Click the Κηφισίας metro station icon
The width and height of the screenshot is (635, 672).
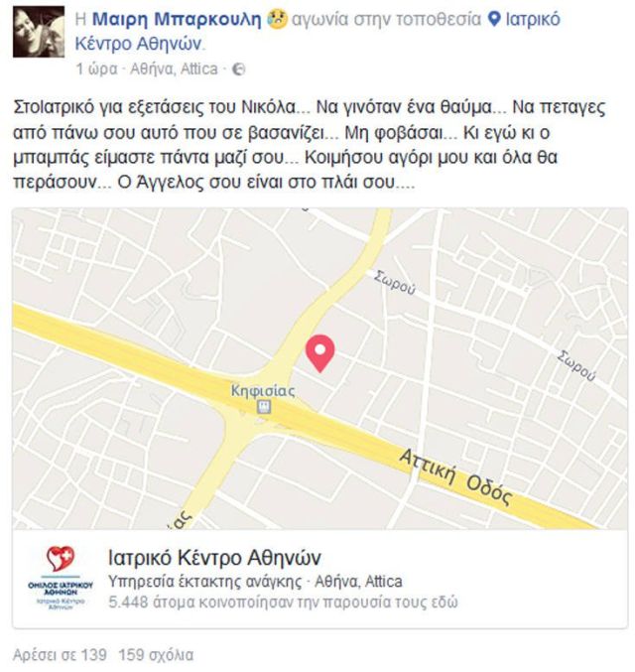coord(264,406)
